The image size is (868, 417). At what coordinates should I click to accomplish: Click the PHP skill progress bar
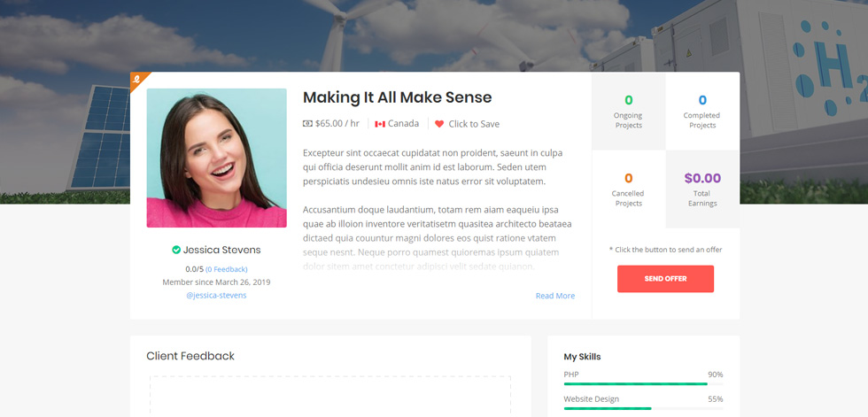[643, 384]
